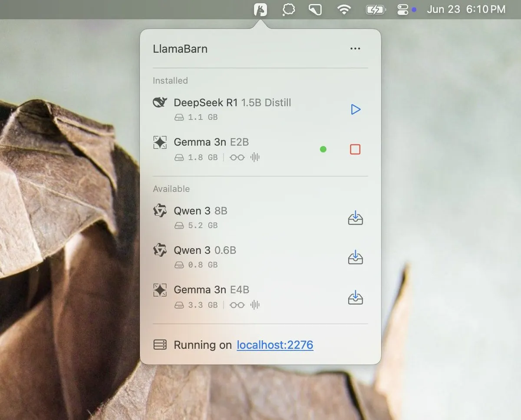The image size is (521, 420).
Task: Click the 0.8 GB size label
Action: 203,265
